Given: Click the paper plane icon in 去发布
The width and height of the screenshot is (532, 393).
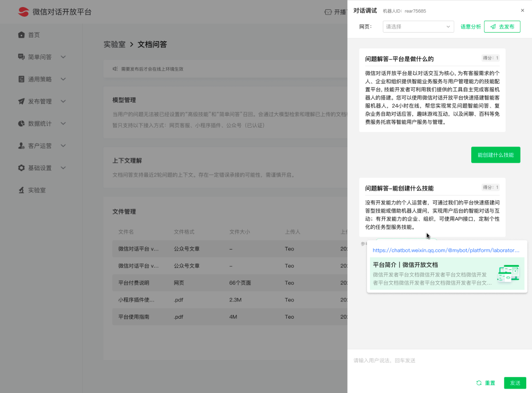Looking at the screenshot, I should tap(493, 26).
